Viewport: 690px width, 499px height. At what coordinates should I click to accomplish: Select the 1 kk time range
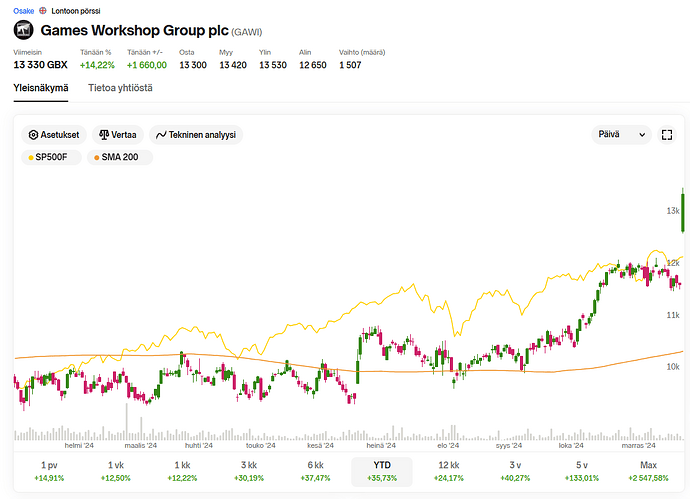click(182, 471)
